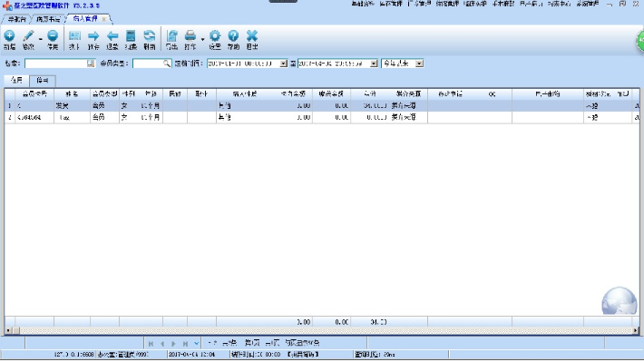Select the 在用 (active) sub-tab above the grid
644x362 pixels.
click(x=17, y=80)
